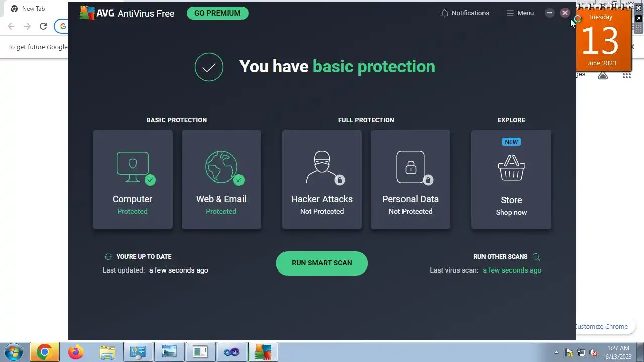Click the Customize Chrome link
Image resolution: width=644 pixels, height=362 pixels.
coord(602,327)
